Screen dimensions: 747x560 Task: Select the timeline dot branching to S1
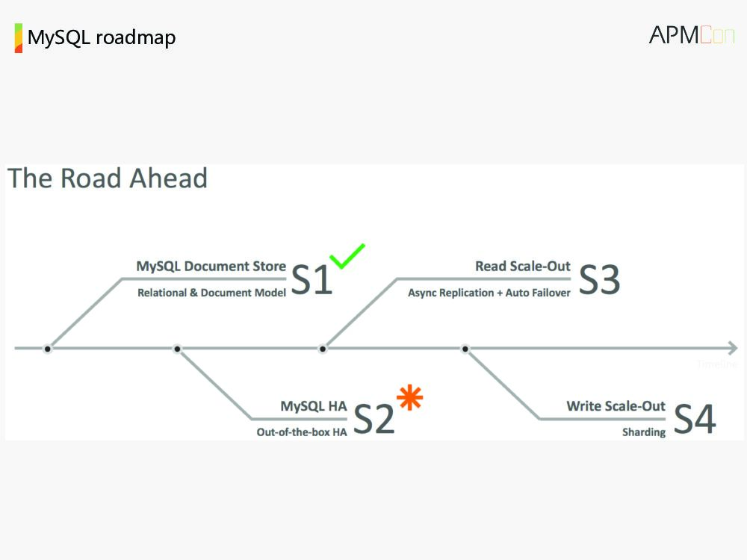tap(48, 348)
